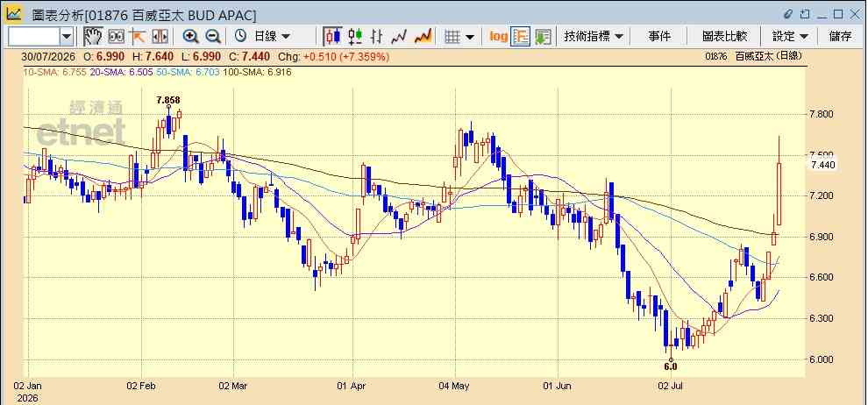Screen dimensions: 868x405
Task: Switch to filled candlestick chart type
Action: pyautogui.click(x=332, y=37)
